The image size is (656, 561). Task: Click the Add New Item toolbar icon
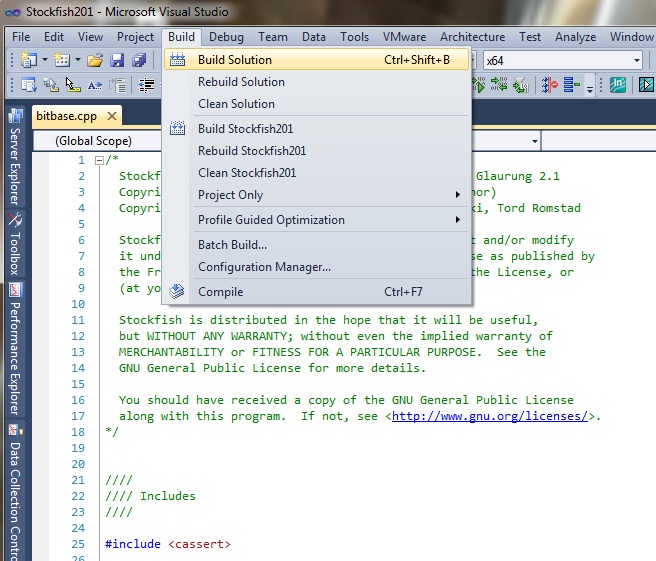click(x=62, y=60)
